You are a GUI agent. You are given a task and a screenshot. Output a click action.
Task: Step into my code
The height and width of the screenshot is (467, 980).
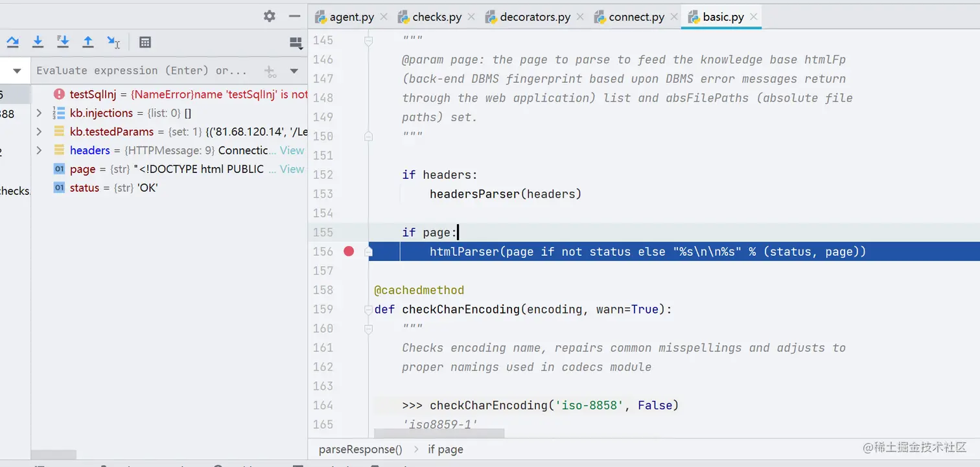63,42
